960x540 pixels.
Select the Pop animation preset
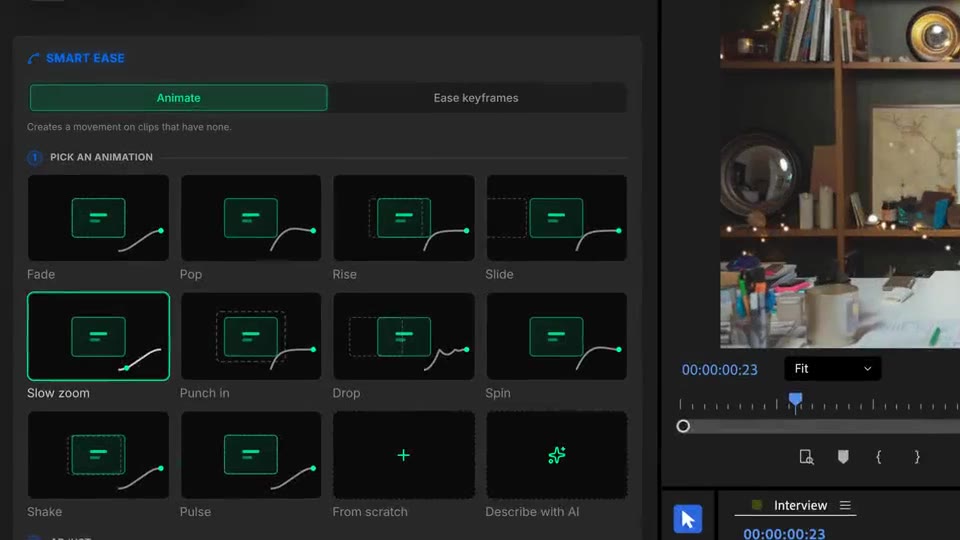pos(250,218)
